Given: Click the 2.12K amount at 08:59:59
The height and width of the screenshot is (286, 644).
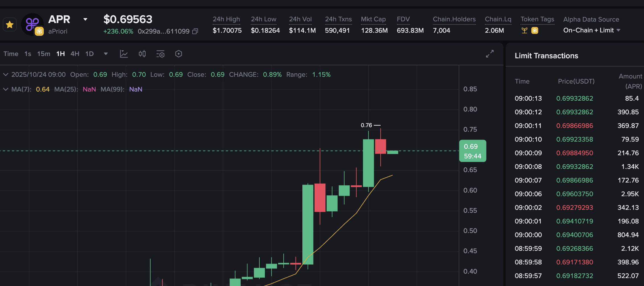Looking at the screenshot, I should pyautogui.click(x=630, y=248).
